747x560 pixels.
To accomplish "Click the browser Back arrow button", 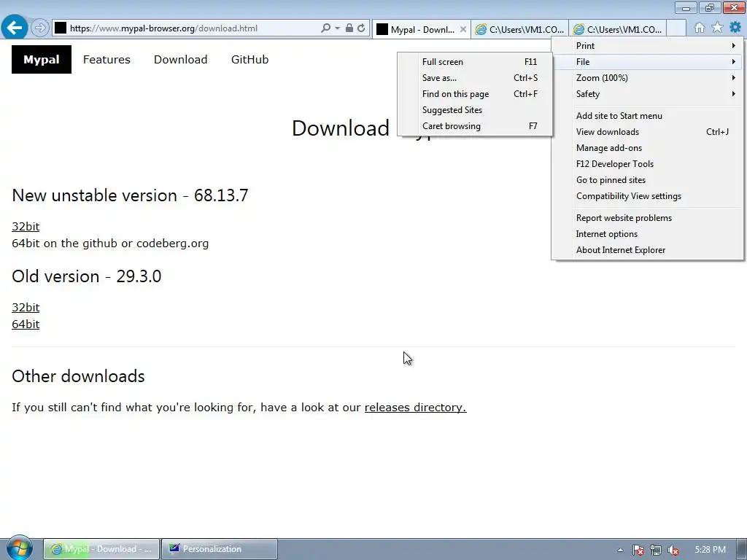I will coord(15,28).
